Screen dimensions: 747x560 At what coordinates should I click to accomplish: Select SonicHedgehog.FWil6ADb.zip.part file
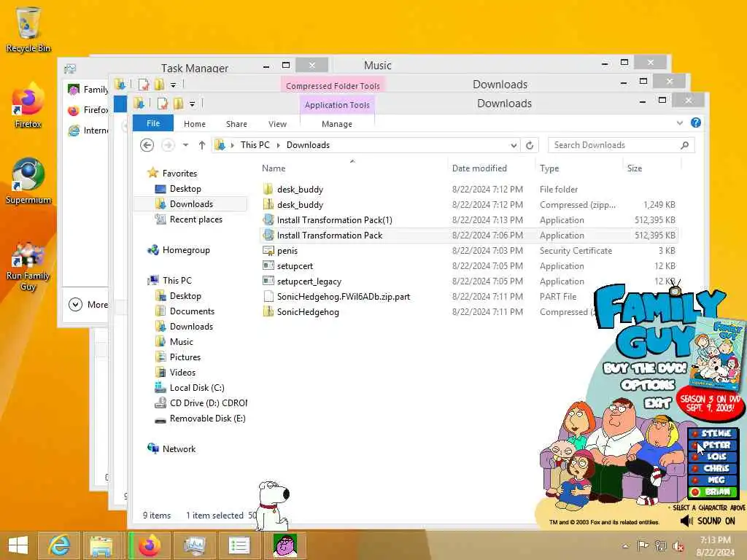[x=343, y=297]
